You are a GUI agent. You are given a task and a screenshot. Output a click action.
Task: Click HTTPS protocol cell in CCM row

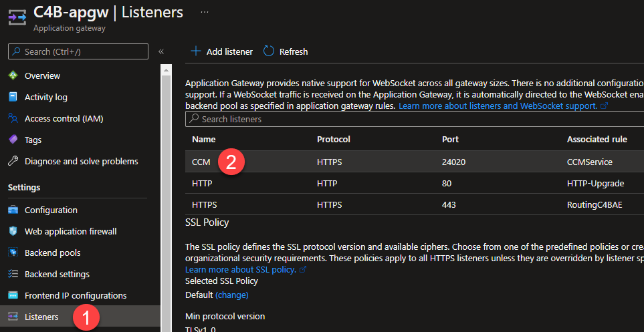tap(330, 162)
